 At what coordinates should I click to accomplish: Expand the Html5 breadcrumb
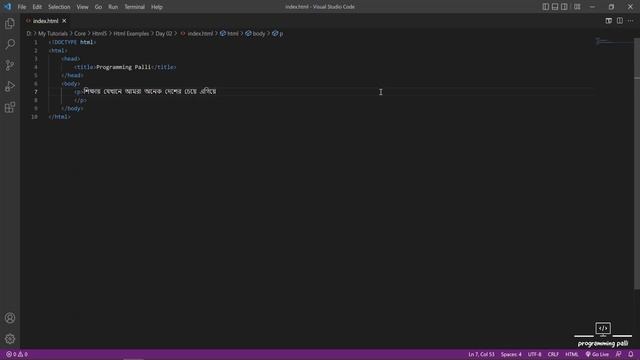point(99,33)
